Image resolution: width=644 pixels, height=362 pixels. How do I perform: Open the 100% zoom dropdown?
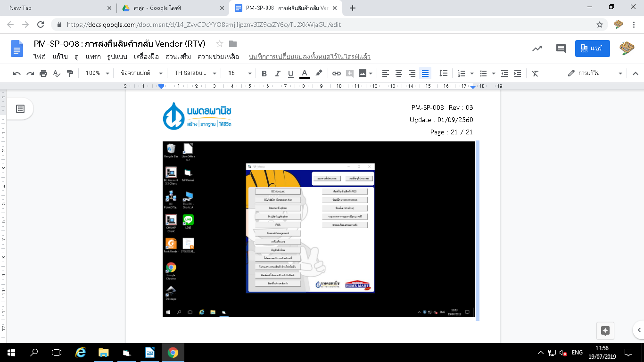97,74
